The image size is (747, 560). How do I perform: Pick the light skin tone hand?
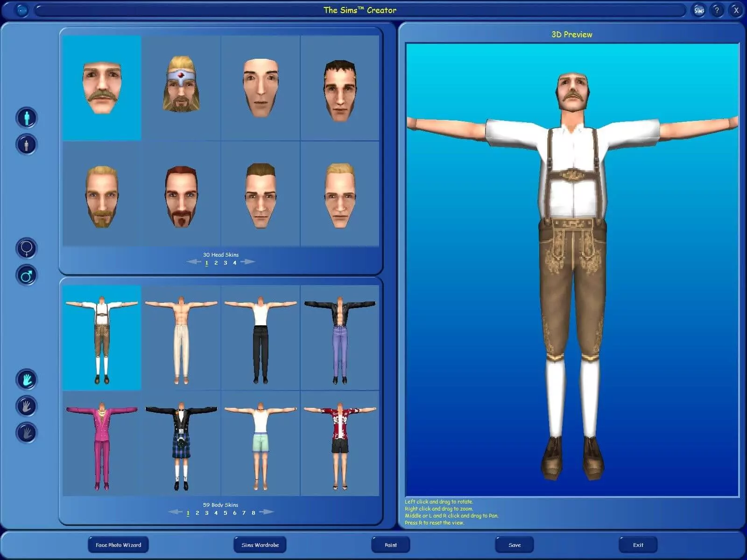click(x=27, y=379)
